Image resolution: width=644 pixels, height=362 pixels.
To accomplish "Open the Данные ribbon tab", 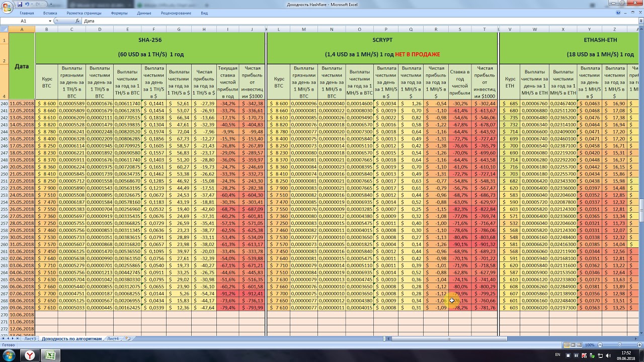I will 144,13.
